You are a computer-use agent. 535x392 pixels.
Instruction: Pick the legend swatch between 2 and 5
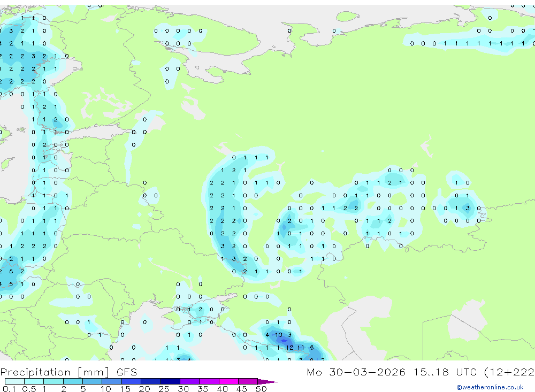pyautogui.click(x=73, y=381)
